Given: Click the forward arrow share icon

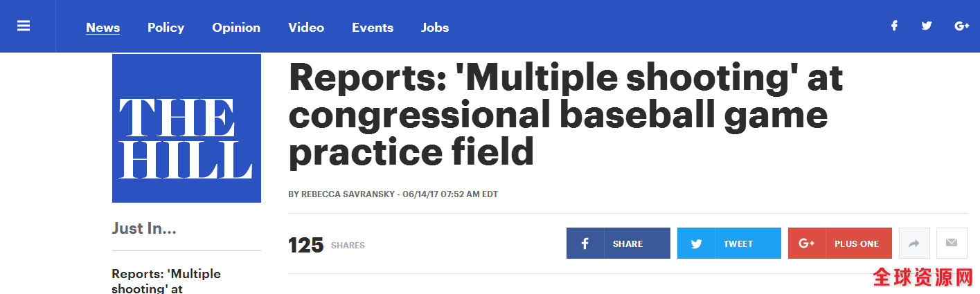Looking at the screenshot, I should [x=914, y=244].
